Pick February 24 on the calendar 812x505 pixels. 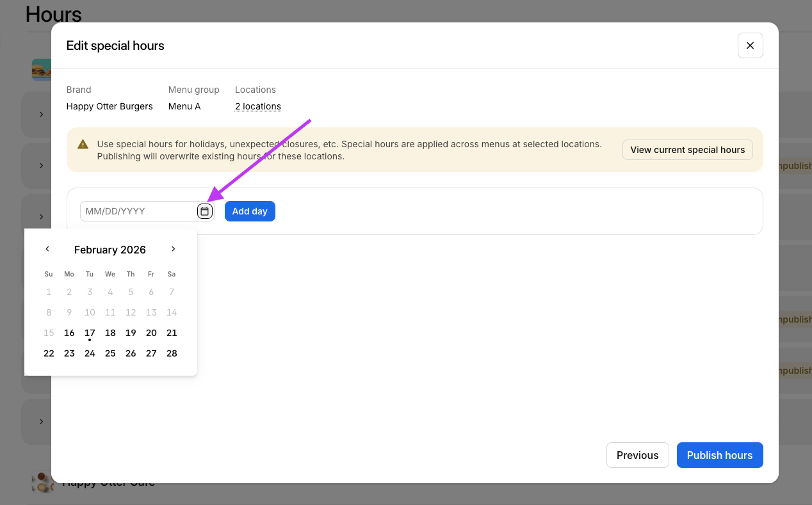pyautogui.click(x=90, y=353)
